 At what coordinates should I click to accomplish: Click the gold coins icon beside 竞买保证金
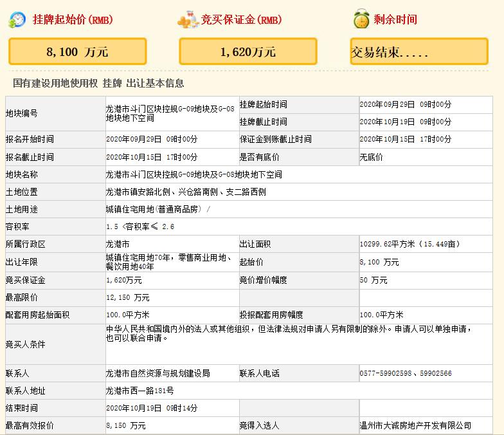pos(187,20)
